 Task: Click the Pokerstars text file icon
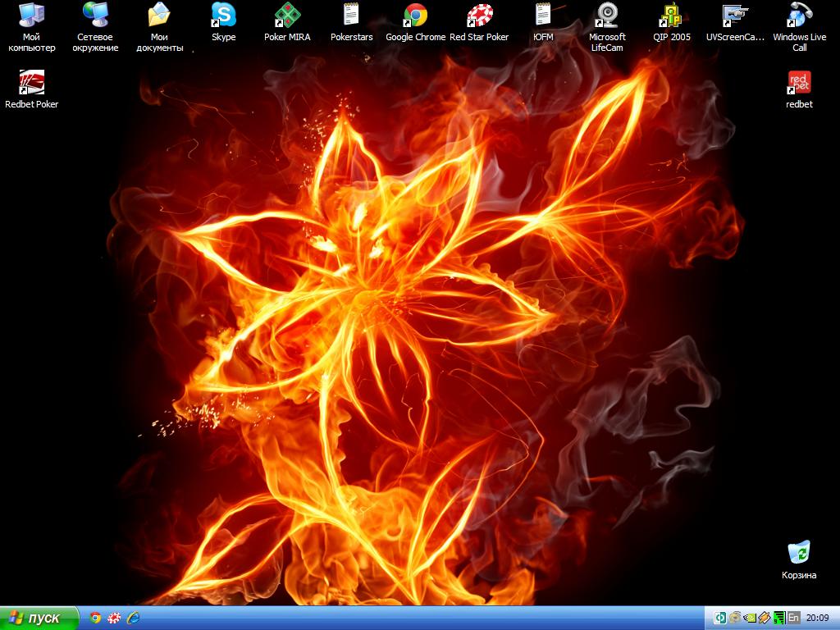(351, 16)
